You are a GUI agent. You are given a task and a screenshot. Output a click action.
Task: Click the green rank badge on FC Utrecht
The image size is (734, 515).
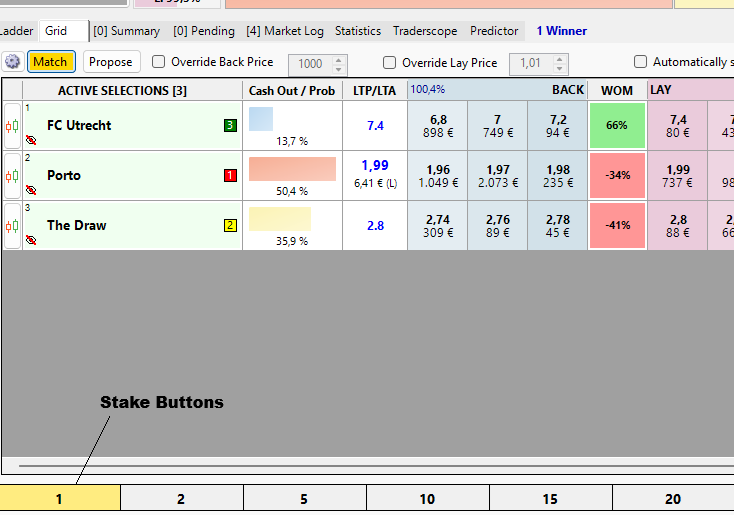[230, 126]
